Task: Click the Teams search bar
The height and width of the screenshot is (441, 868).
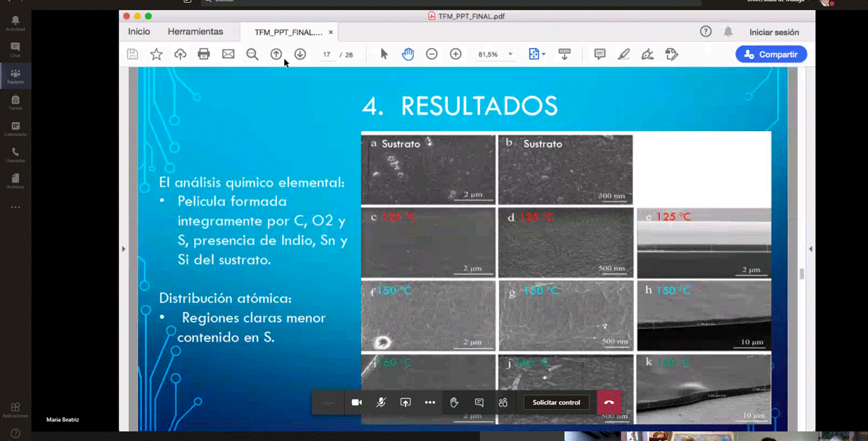Action: (x=451, y=1)
